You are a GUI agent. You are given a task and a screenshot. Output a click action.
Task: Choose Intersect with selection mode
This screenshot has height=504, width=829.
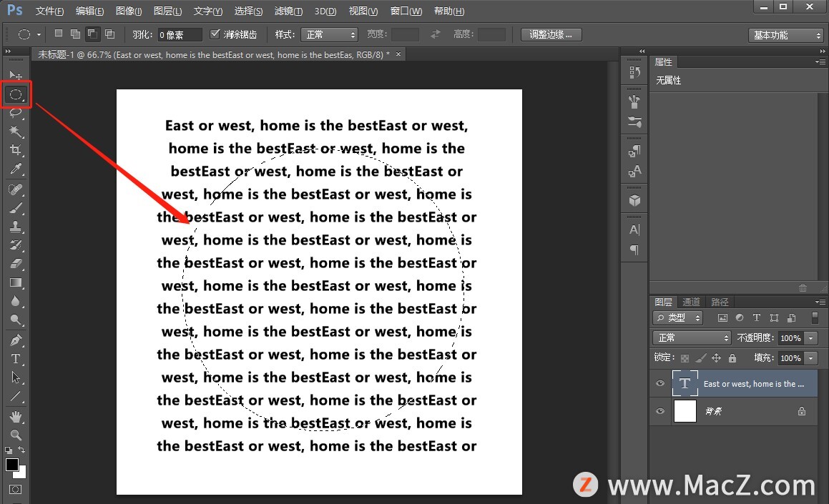click(110, 34)
